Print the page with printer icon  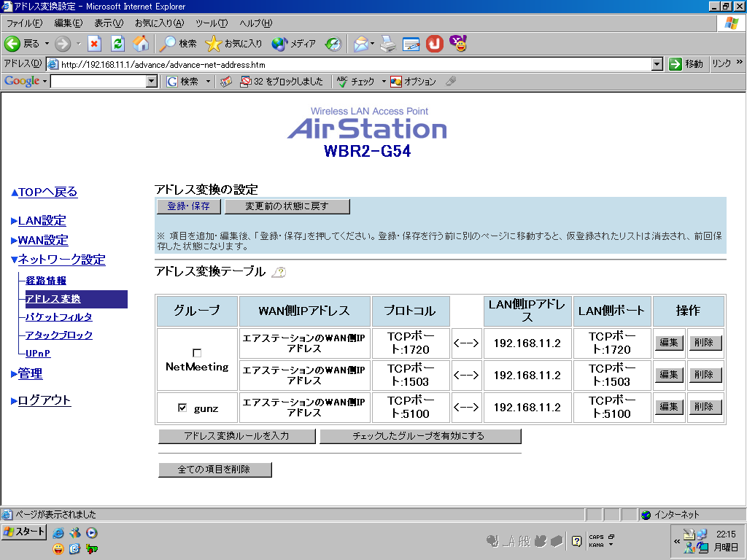pyautogui.click(x=388, y=44)
